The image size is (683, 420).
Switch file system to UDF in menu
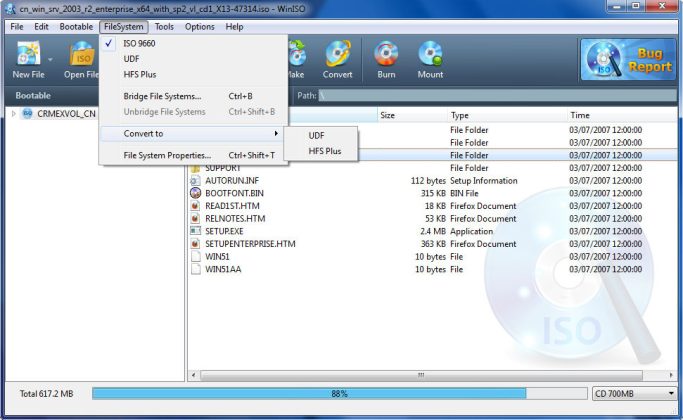(x=132, y=59)
